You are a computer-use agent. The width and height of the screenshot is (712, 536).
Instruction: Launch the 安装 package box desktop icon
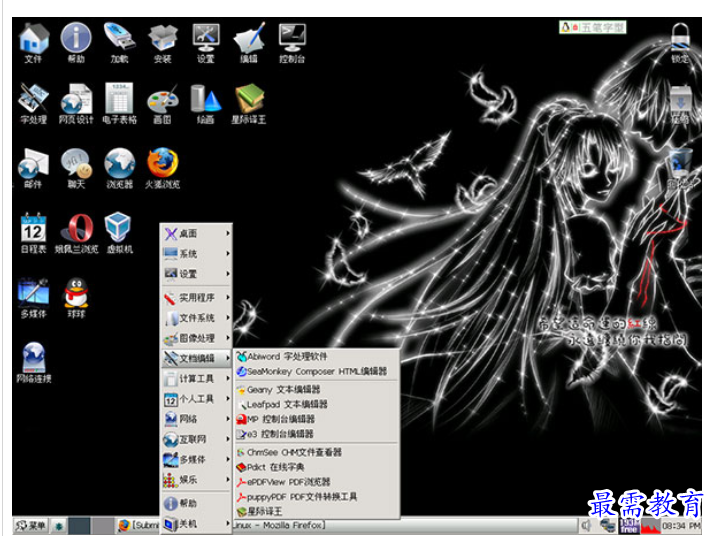pos(162,43)
